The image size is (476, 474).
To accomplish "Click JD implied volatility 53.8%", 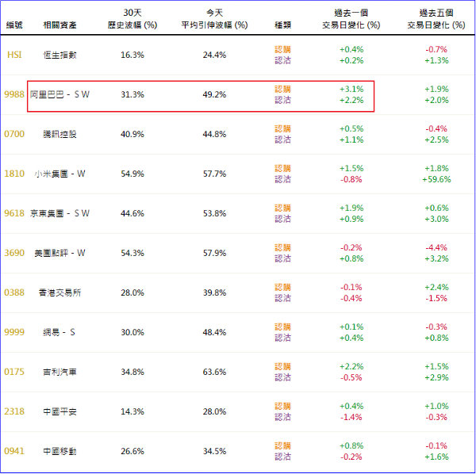I will [x=214, y=213].
